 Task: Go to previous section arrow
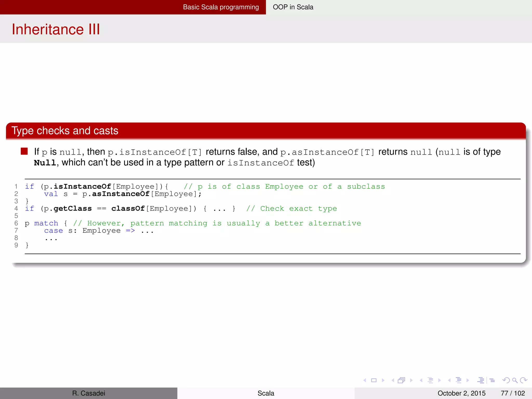[x=449, y=380]
